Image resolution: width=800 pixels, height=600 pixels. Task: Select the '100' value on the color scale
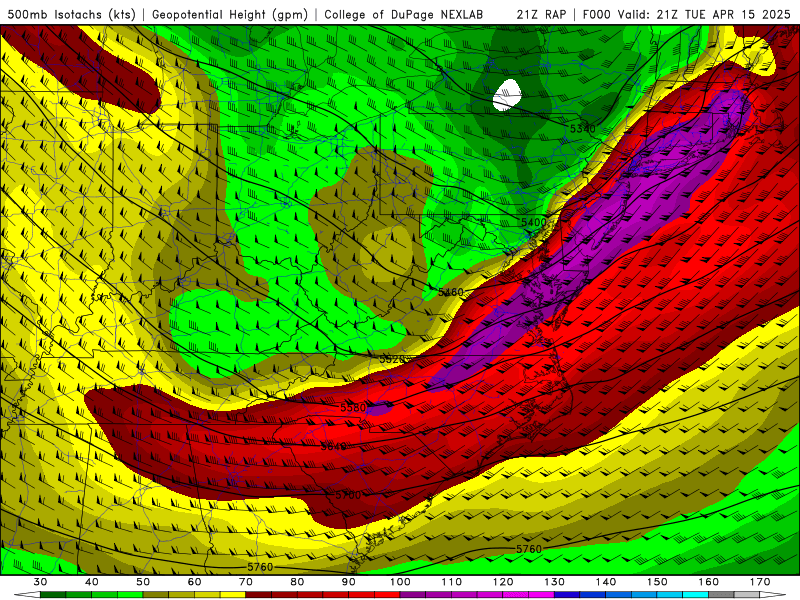[401, 582]
